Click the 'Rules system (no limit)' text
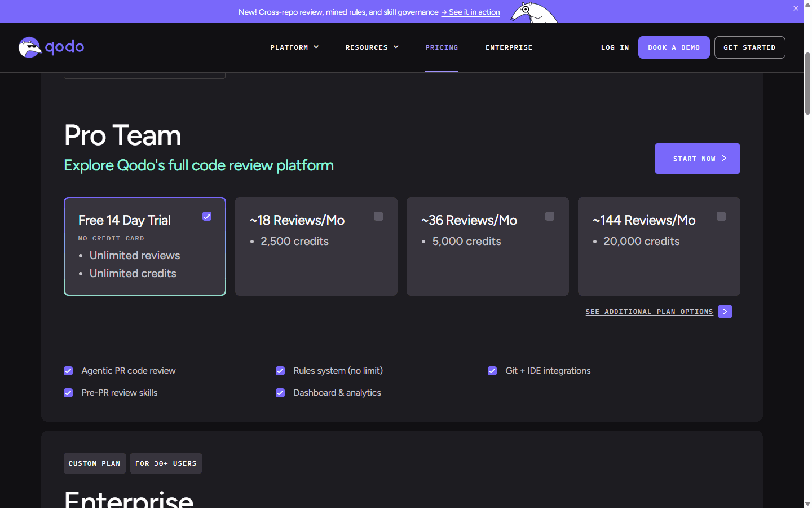The width and height of the screenshot is (812, 508). coord(338,371)
